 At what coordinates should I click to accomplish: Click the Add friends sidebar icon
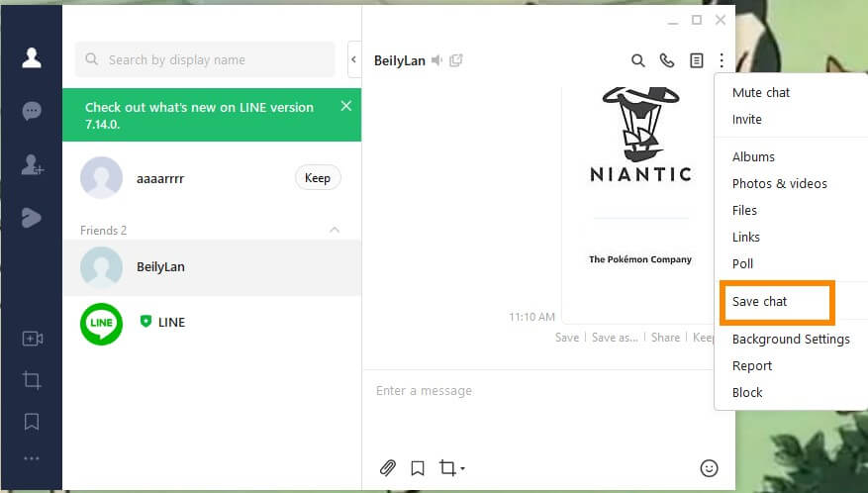click(32, 165)
